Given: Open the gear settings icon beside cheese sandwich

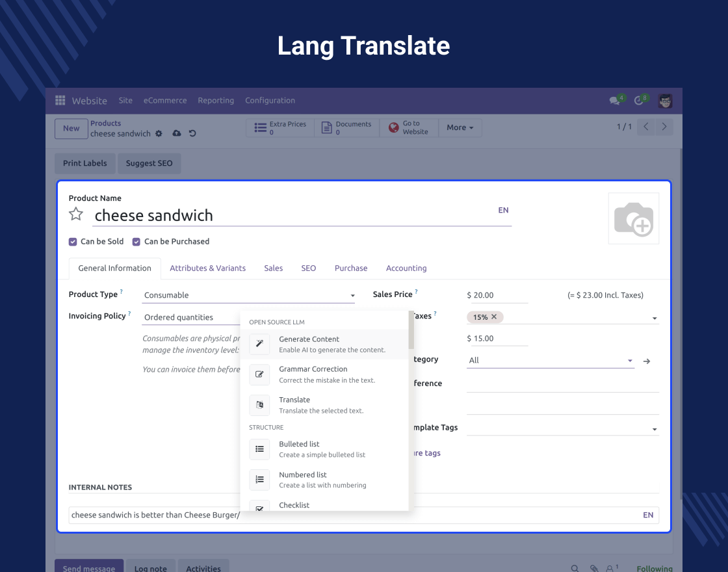Looking at the screenshot, I should [159, 134].
